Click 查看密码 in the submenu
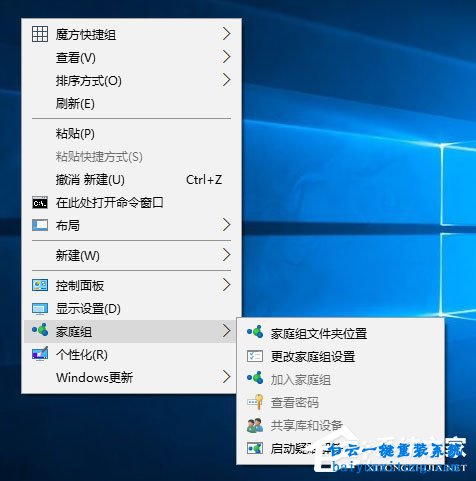The width and height of the screenshot is (476, 481). tap(340, 402)
